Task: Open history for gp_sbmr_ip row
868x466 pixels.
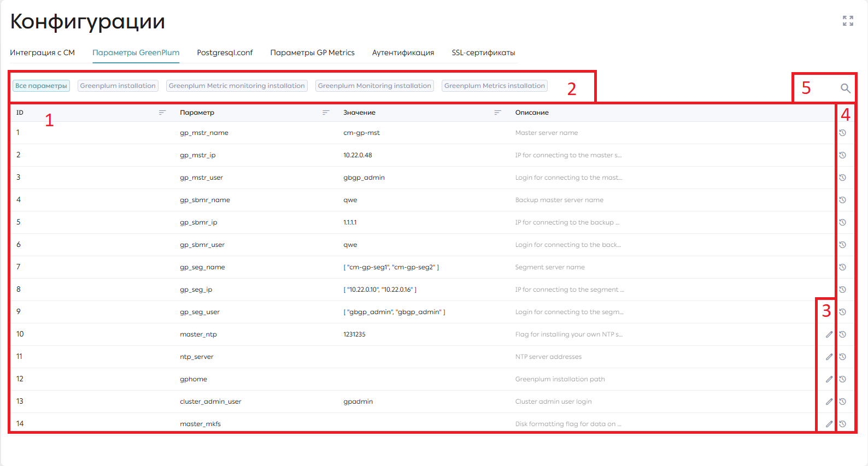Action: pyautogui.click(x=843, y=222)
